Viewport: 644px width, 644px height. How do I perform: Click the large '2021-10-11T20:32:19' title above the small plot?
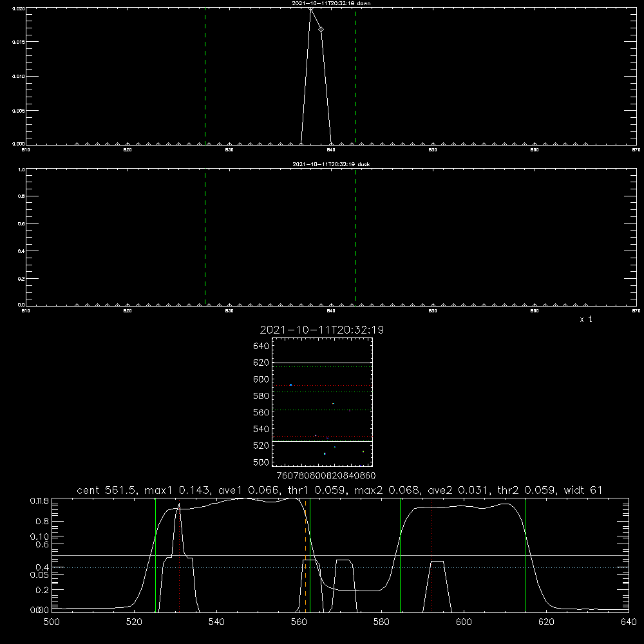321,330
